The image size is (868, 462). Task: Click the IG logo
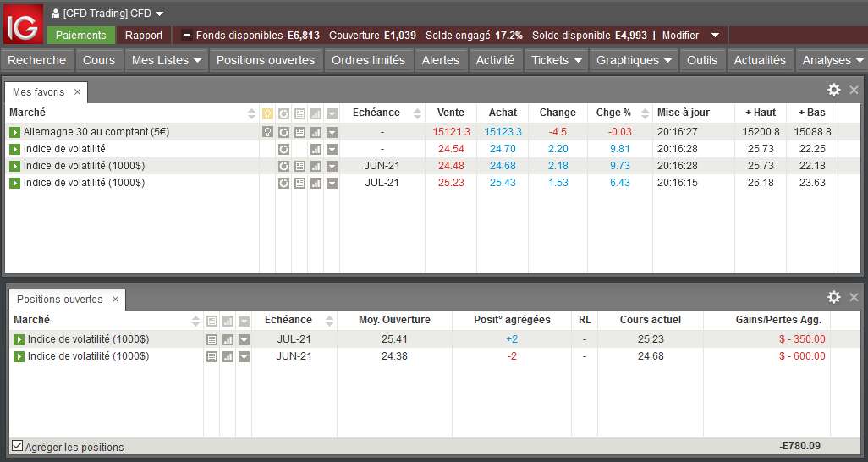click(x=23, y=25)
